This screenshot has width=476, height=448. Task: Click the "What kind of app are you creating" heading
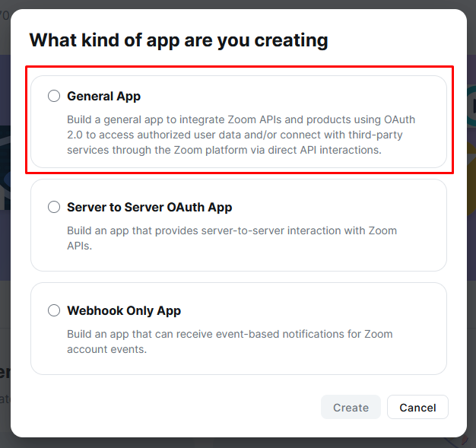pos(178,40)
